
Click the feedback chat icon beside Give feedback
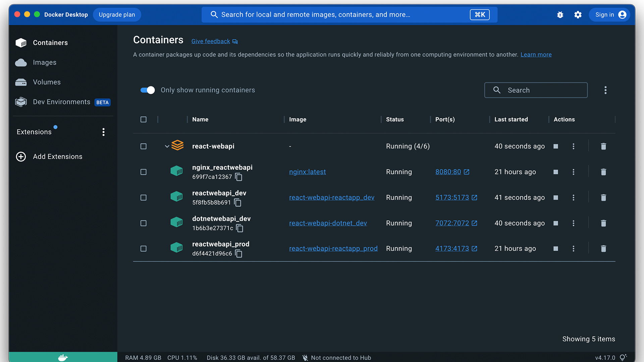pyautogui.click(x=235, y=42)
